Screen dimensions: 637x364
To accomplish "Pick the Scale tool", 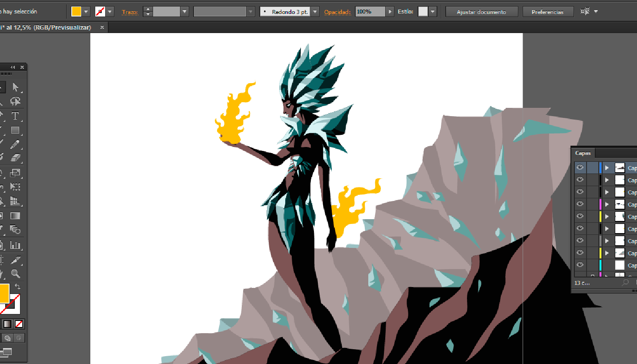I will pyautogui.click(x=15, y=173).
